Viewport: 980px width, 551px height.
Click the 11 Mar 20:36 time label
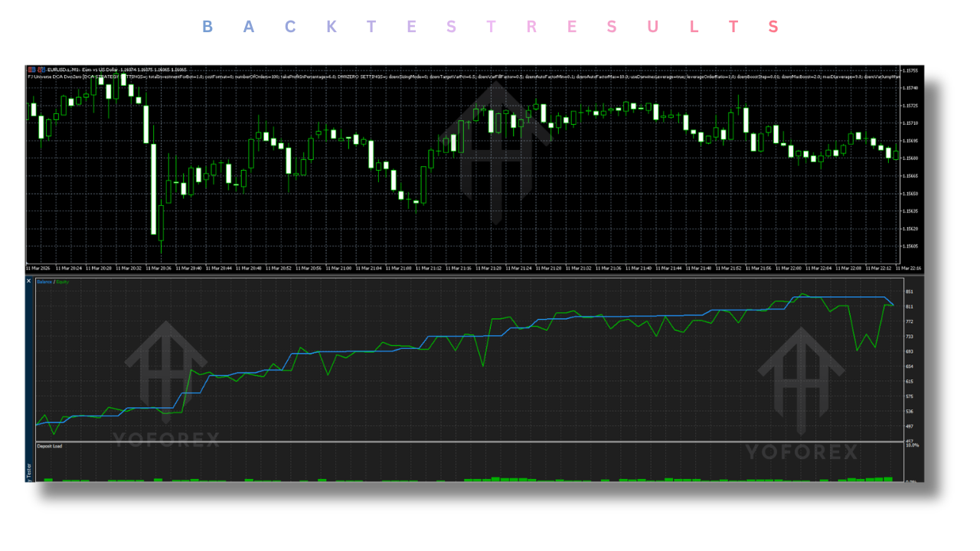158,269
